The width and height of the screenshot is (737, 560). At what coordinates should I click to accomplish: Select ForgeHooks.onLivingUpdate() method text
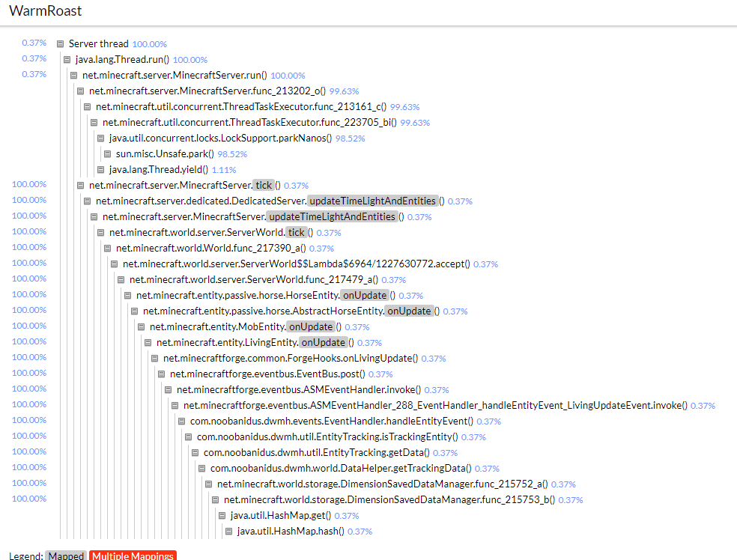click(291, 359)
